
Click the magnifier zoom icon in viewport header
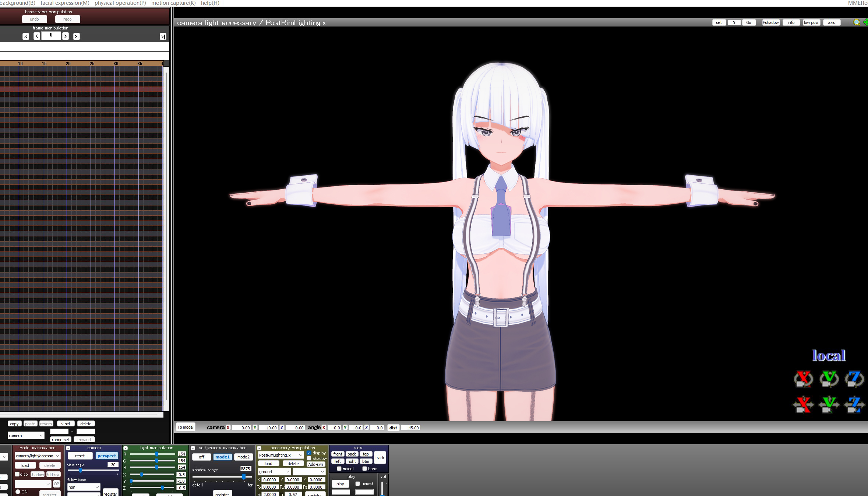(x=856, y=22)
